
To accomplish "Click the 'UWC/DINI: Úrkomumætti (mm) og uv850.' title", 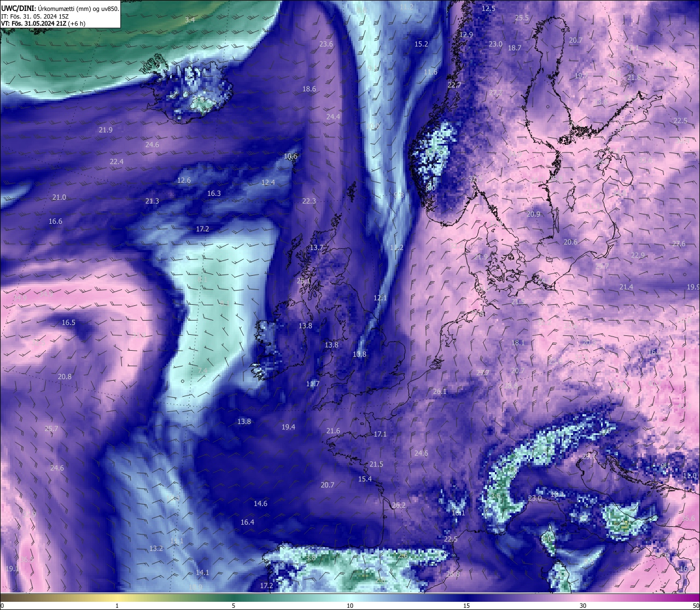I will [60, 9].
